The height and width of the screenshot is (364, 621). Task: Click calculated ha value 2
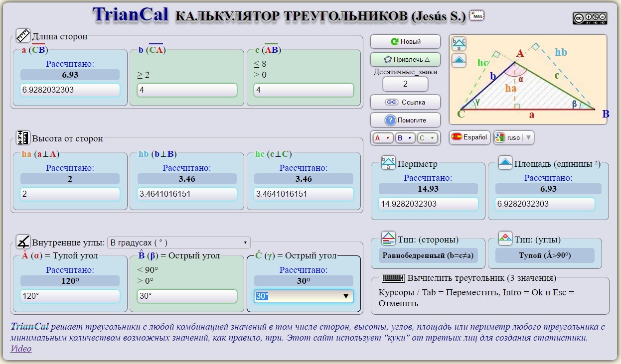70,179
